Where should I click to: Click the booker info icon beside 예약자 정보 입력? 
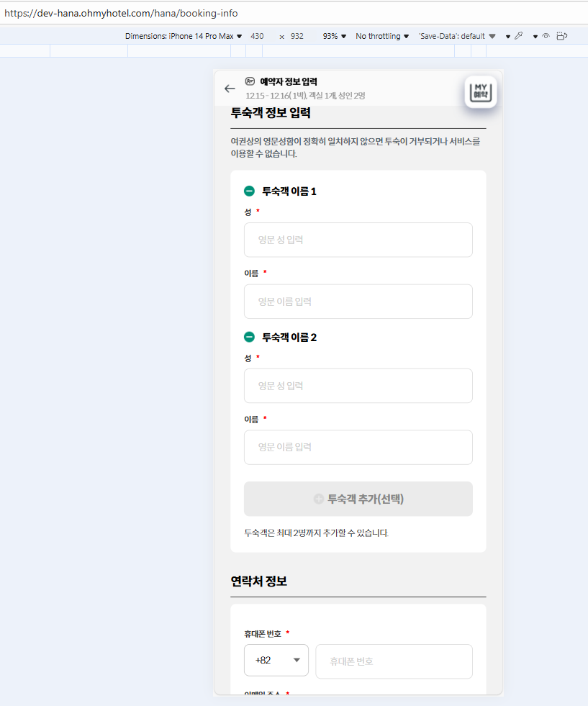(250, 81)
